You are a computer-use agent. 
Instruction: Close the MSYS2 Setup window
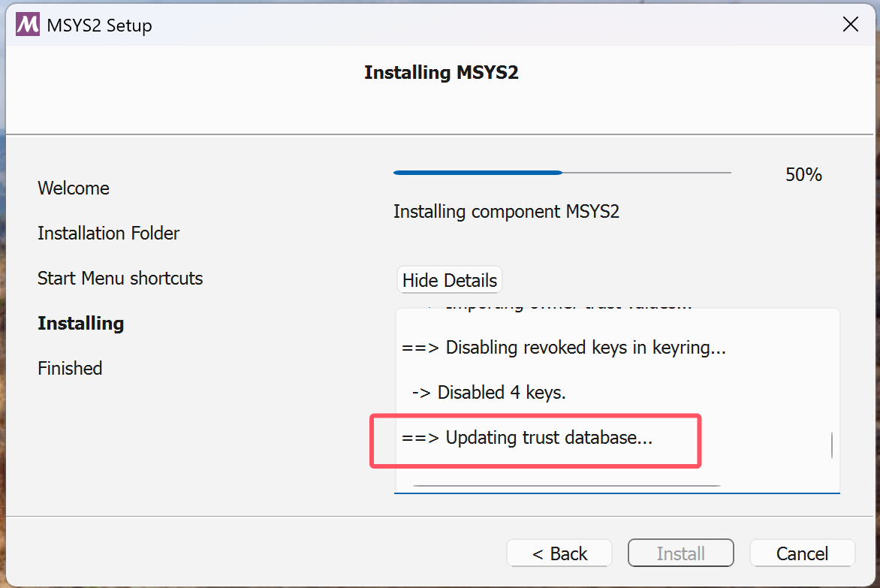[850, 24]
